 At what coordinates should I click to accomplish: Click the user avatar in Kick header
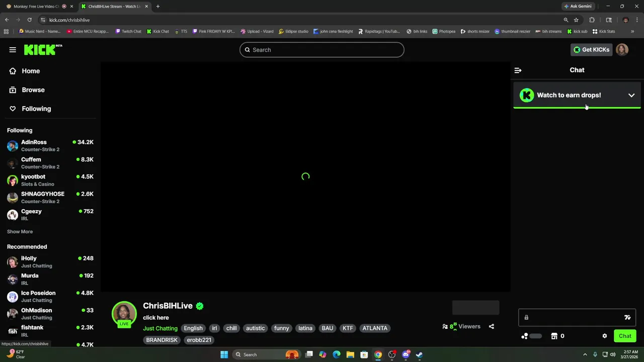(622, 50)
